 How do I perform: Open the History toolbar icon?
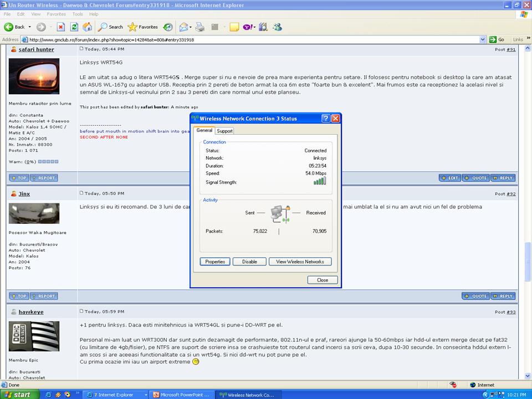(167, 27)
